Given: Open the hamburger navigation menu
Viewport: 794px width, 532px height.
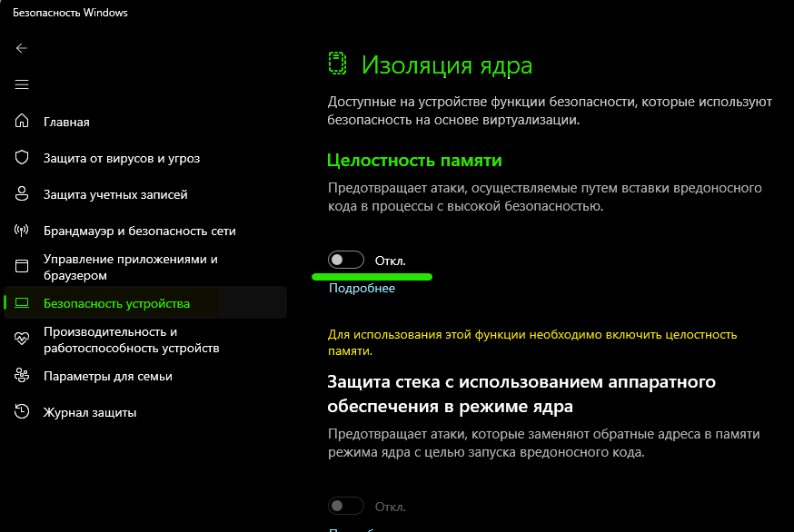Looking at the screenshot, I should click(21, 84).
